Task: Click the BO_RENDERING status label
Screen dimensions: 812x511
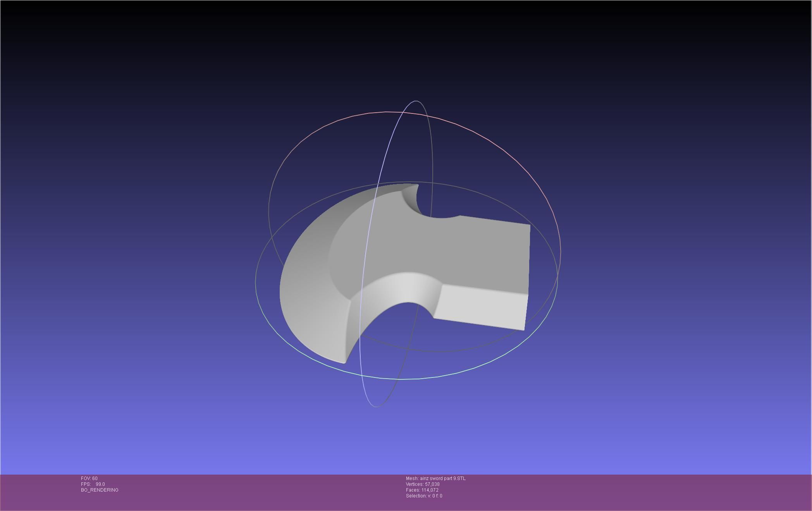Action: tap(100, 490)
